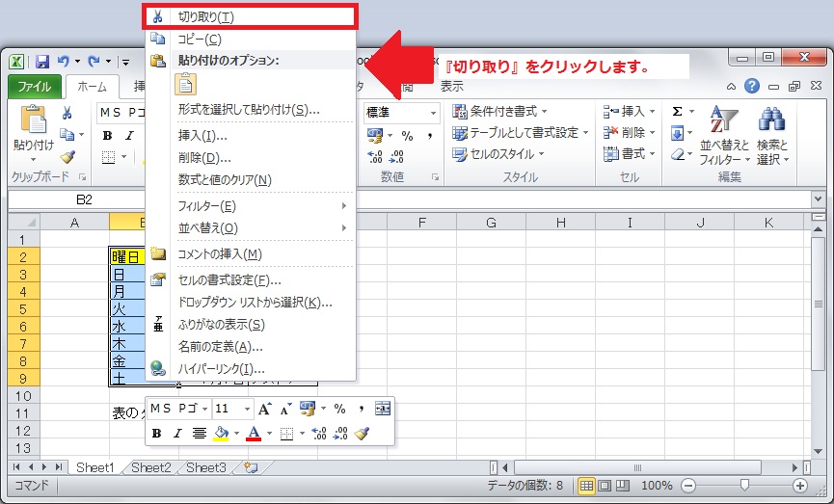Choose 削除(D) from context menu

(250, 158)
